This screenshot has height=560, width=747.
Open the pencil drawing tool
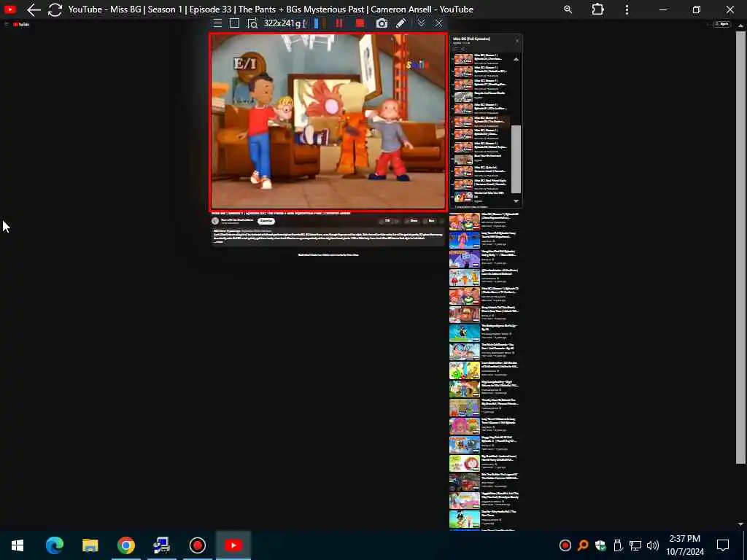pyautogui.click(x=400, y=23)
